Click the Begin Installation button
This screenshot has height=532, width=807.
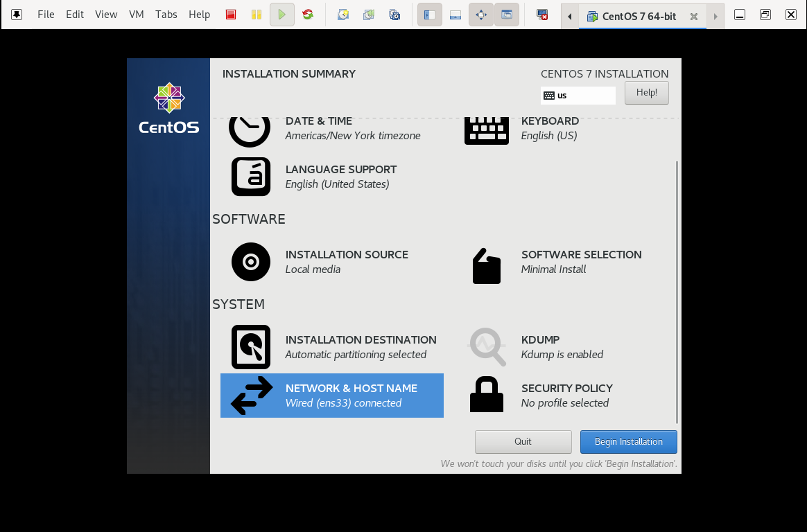coord(628,441)
